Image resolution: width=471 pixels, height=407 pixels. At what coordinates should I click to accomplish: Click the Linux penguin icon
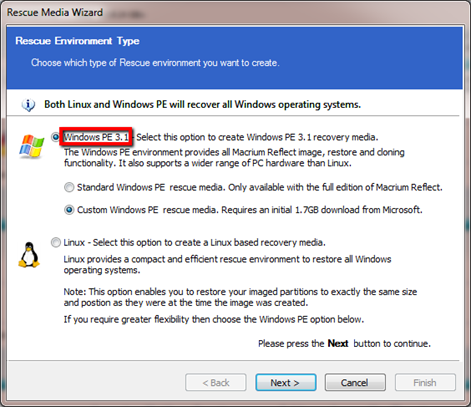point(29,255)
